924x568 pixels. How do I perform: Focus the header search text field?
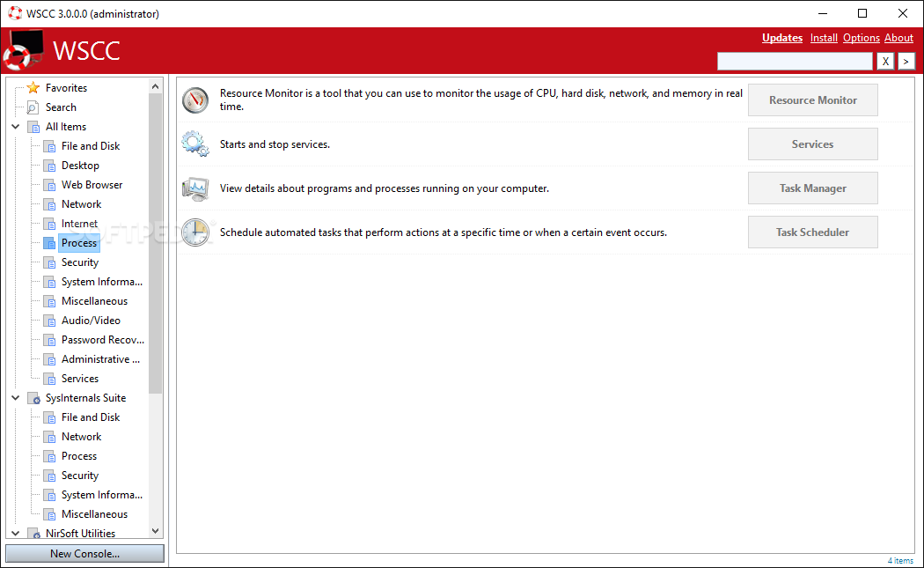coord(795,62)
